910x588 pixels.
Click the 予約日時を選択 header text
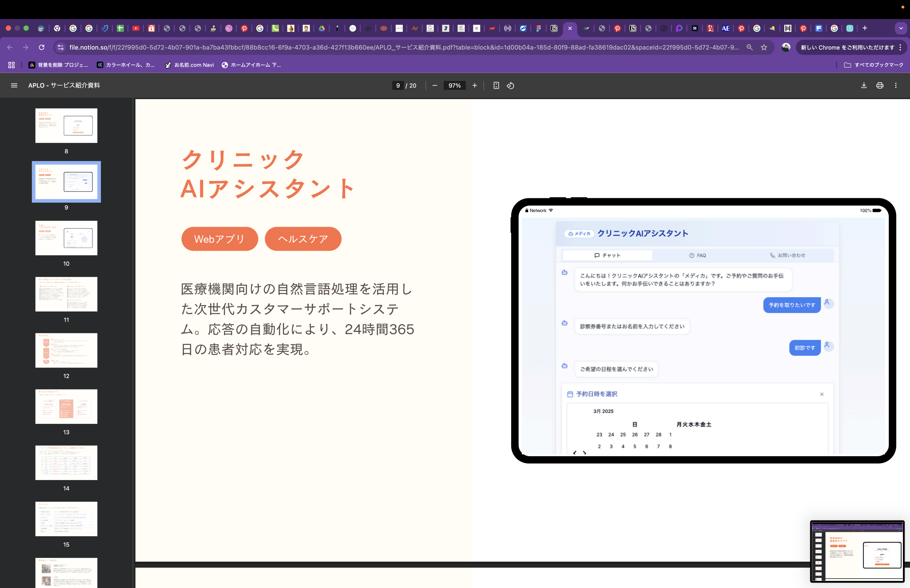coord(596,394)
